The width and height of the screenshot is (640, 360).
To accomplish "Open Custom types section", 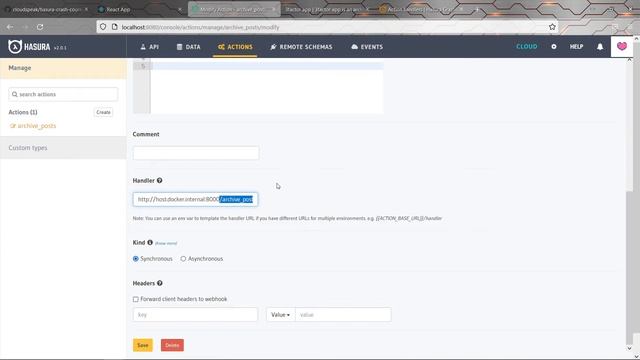I will click(x=63, y=148).
